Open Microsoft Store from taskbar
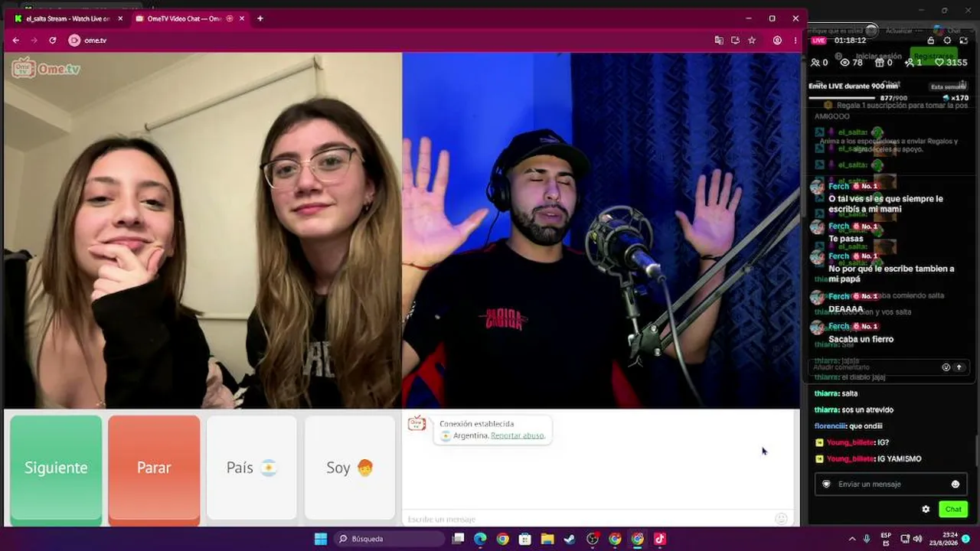The image size is (980, 551). (x=525, y=539)
